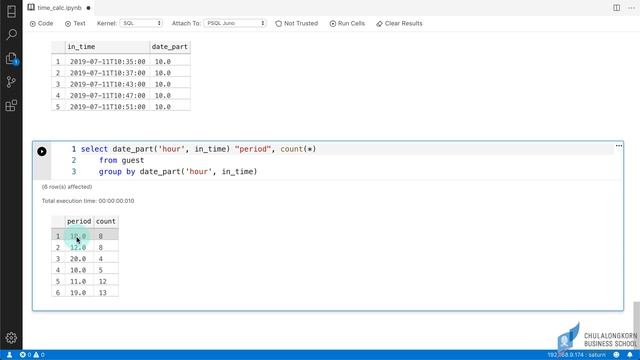Select period cell 12.0

pyautogui.click(x=79, y=248)
